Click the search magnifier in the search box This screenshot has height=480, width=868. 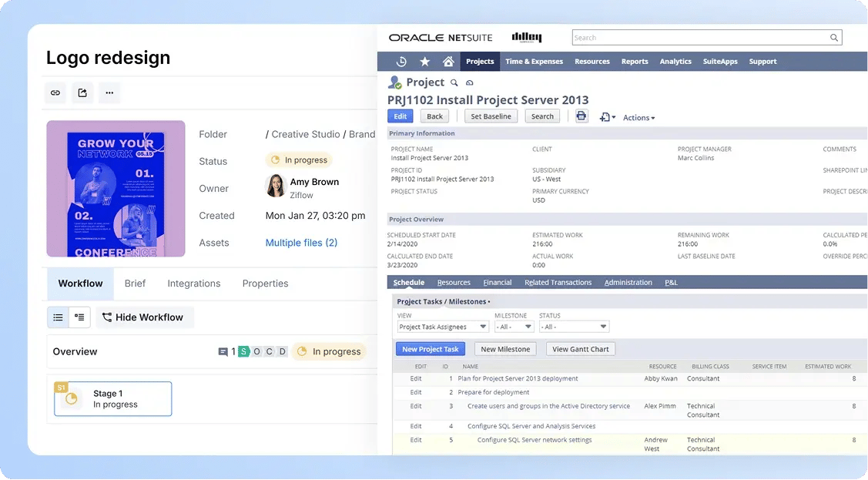coord(833,38)
